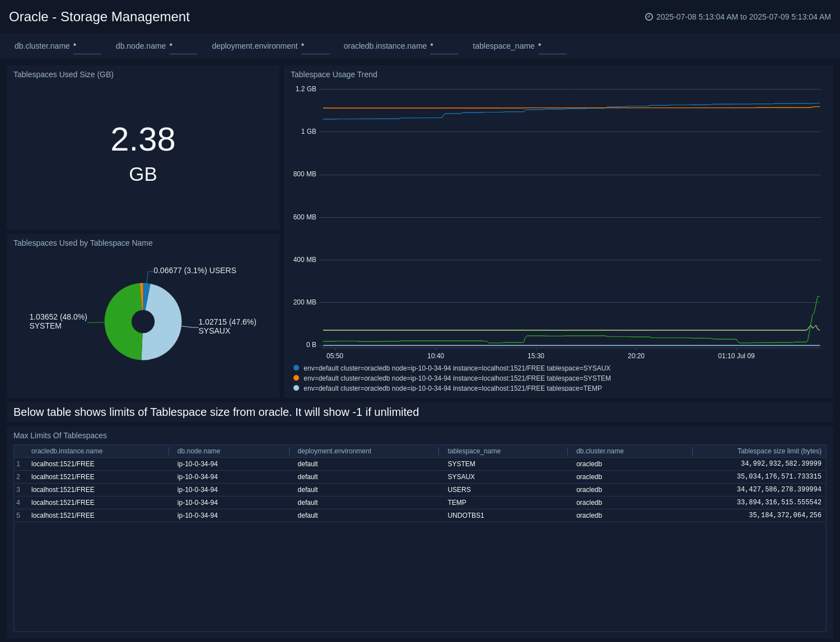The image size is (840, 642).
Task: Click the 'Below table shows limits' note
Action: click(216, 412)
